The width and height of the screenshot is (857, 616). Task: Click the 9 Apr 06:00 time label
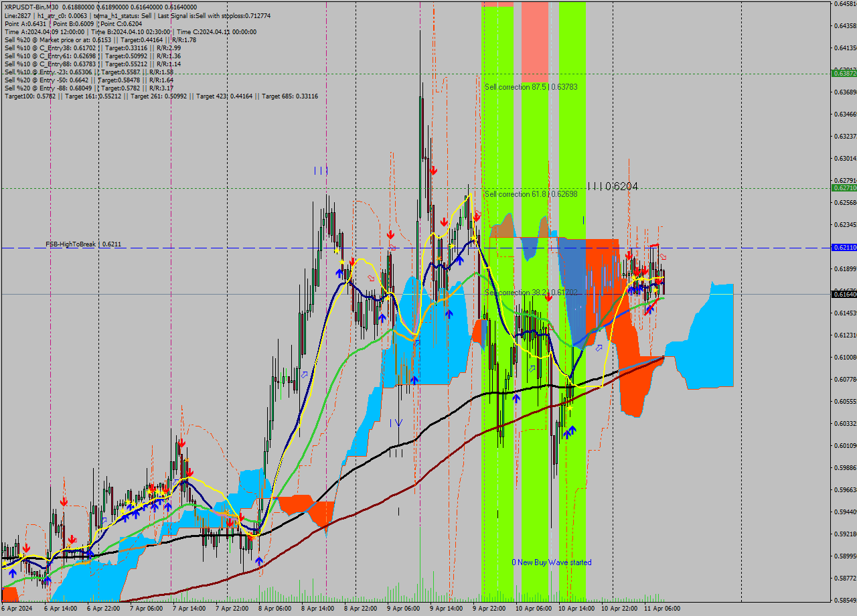[402, 609]
